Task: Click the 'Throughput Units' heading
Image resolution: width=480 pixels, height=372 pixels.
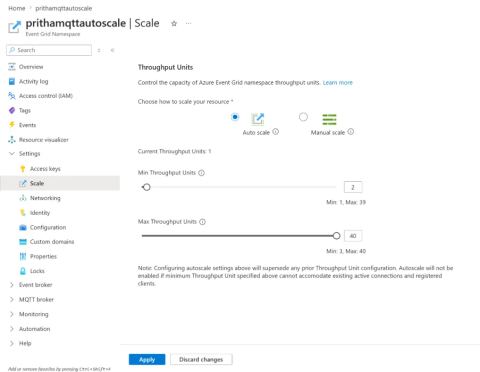Action: [165, 67]
